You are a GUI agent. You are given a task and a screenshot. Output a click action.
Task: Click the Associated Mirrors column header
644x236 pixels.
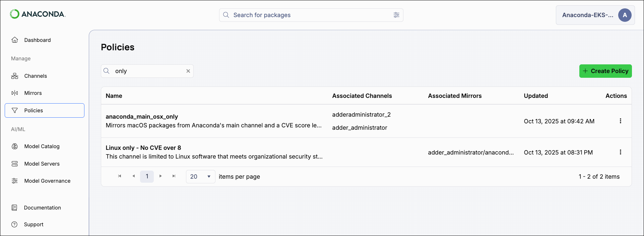[455, 96]
